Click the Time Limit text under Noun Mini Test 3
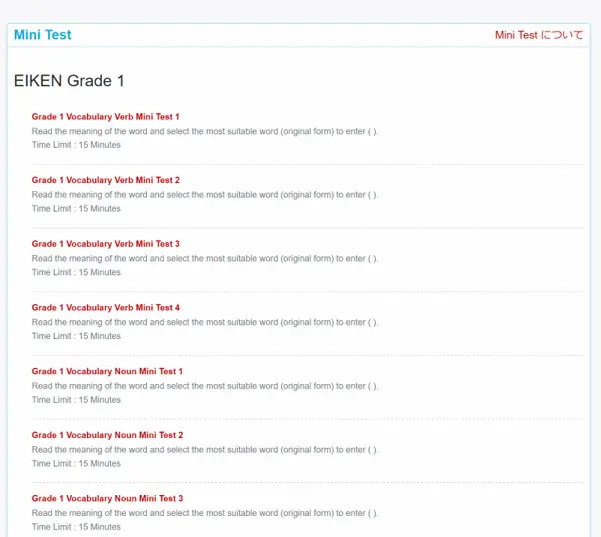 point(76,527)
